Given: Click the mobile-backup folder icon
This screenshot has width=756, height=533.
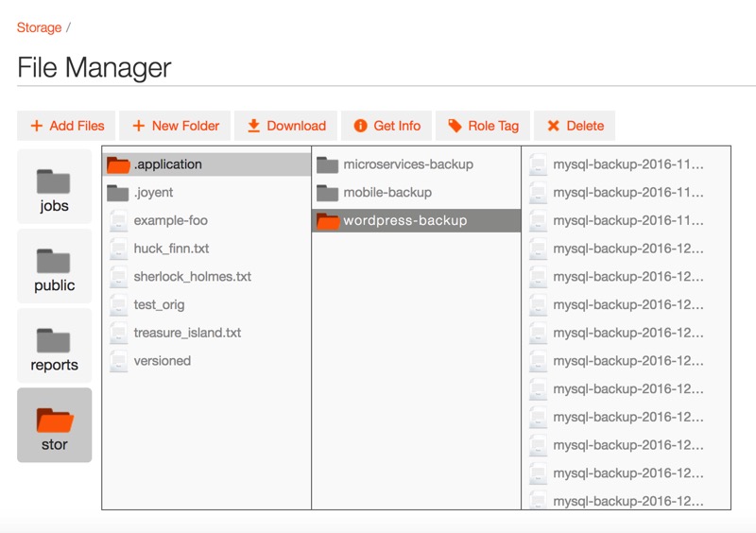Looking at the screenshot, I should coord(327,193).
